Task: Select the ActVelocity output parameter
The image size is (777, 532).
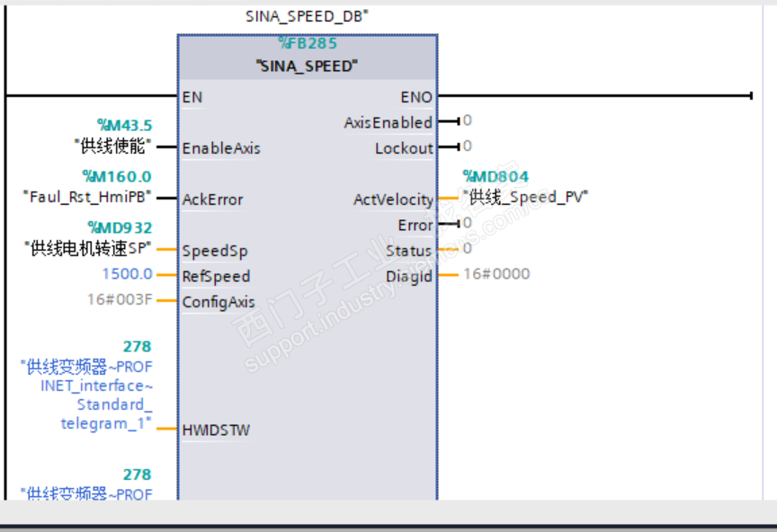Action: tap(394, 199)
